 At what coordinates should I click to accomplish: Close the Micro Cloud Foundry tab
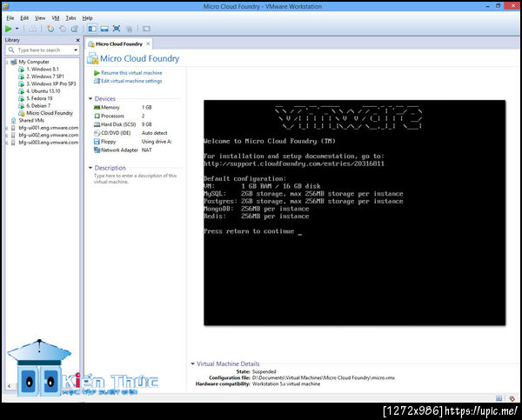[x=148, y=43]
